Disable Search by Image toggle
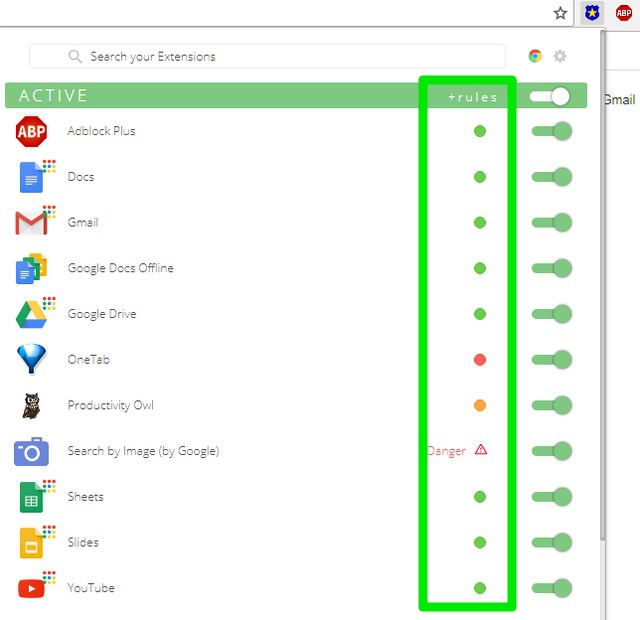Viewport: 640px width, 620px height. click(552, 451)
